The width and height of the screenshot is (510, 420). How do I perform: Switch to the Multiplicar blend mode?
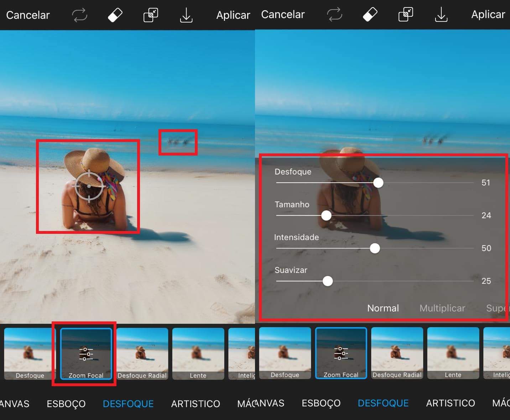442,308
